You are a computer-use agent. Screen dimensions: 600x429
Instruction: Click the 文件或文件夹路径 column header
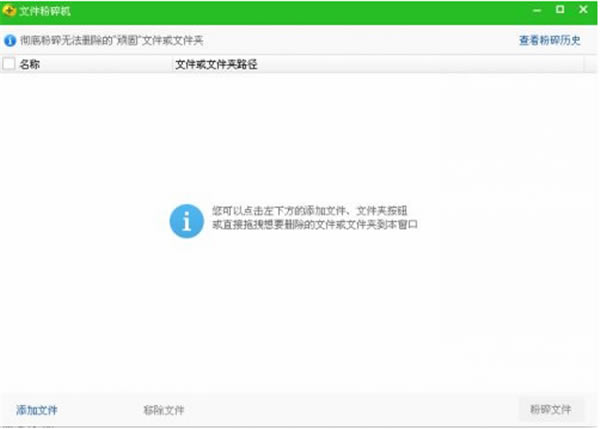[216, 64]
